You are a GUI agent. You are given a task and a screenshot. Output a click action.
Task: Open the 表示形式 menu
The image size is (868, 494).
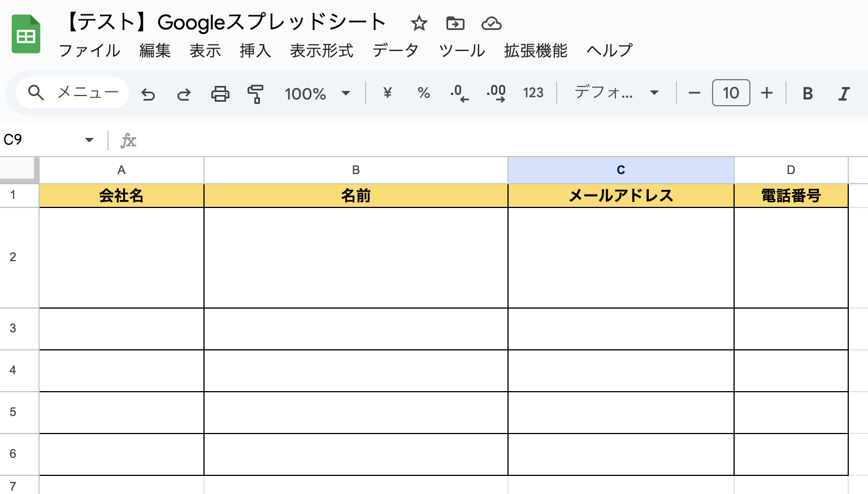pos(322,51)
